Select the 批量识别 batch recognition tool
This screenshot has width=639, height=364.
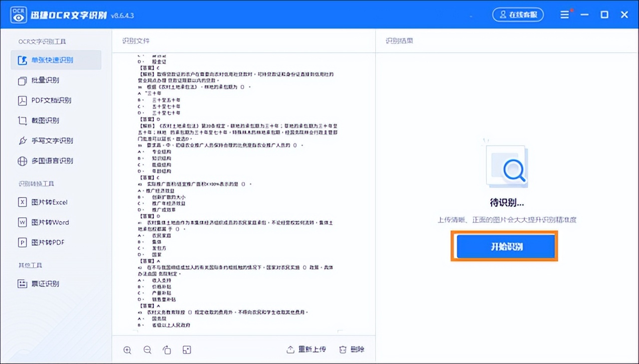[46, 80]
